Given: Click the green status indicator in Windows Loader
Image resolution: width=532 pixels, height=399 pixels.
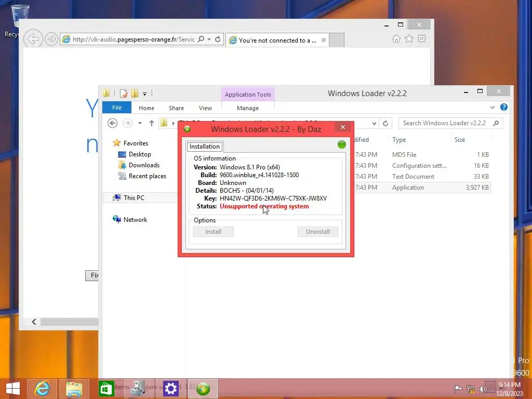Looking at the screenshot, I should [x=342, y=144].
